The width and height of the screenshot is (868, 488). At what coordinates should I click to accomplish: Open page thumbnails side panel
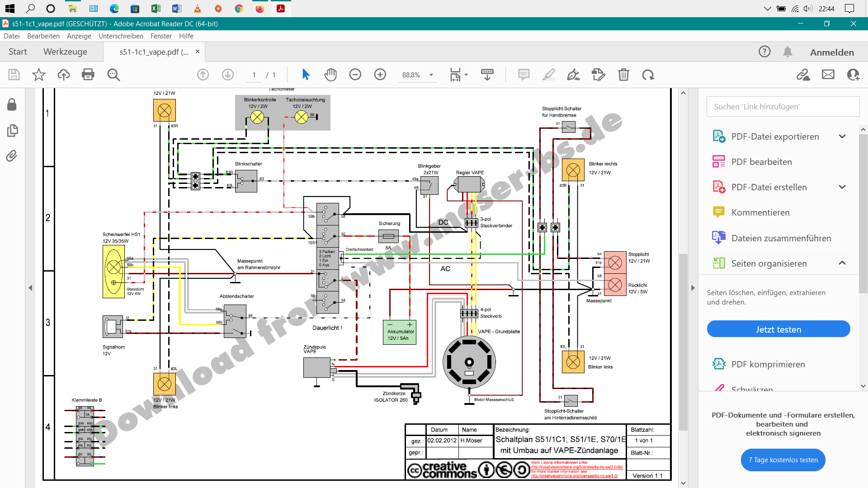pyautogui.click(x=12, y=131)
